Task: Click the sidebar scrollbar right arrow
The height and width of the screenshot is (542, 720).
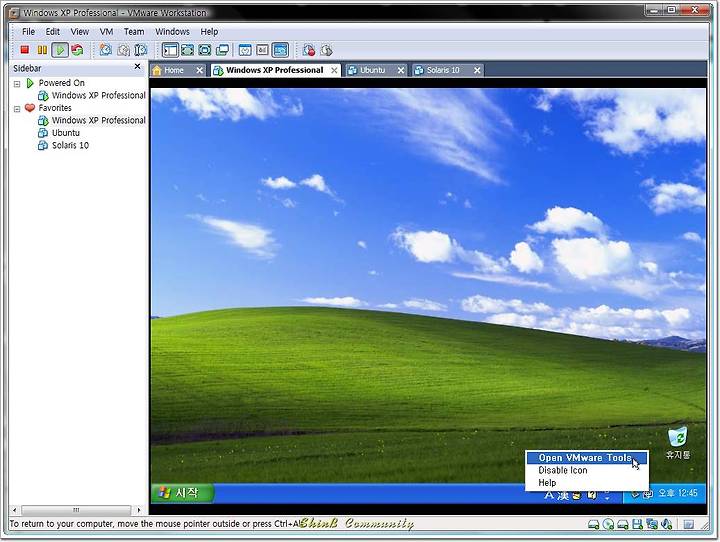Action: coord(139,510)
